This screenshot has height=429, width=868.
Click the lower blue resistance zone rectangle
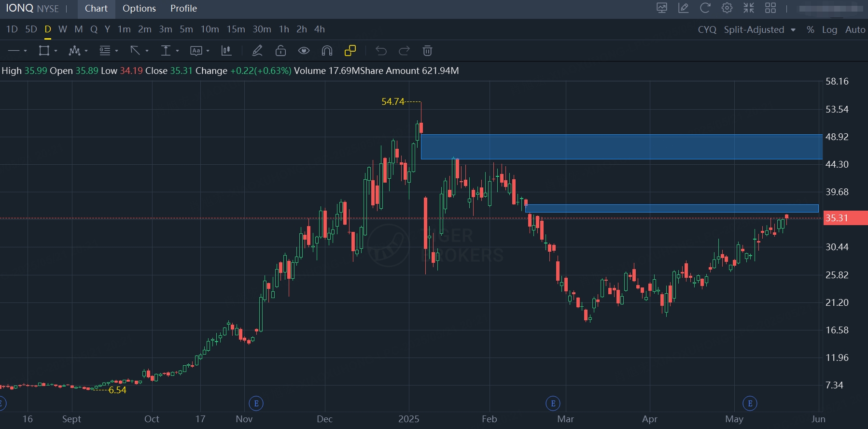point(672,209)
